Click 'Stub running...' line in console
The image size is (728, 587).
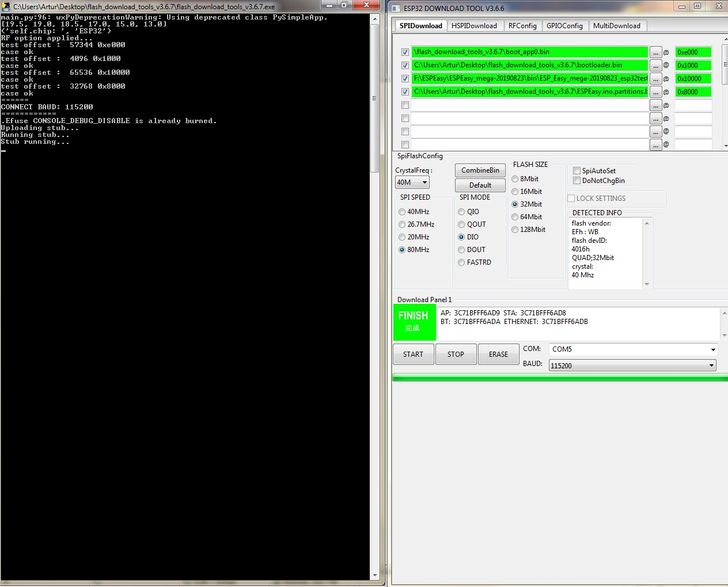pos(35,142)
